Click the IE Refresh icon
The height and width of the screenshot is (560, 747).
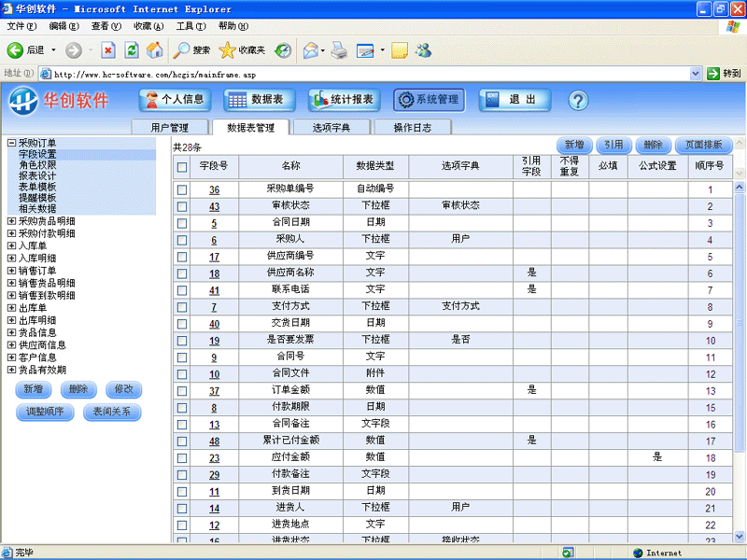132,50
